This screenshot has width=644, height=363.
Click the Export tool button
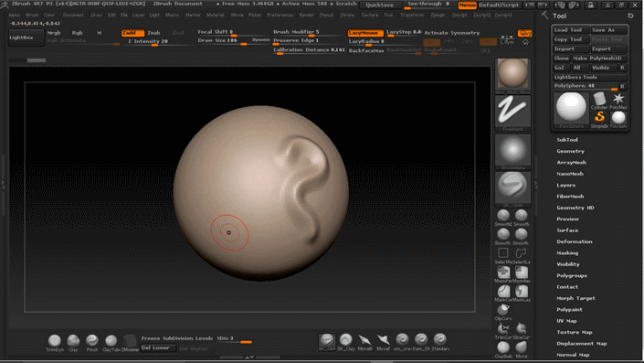pyautogui.click(x=608, y=49)
